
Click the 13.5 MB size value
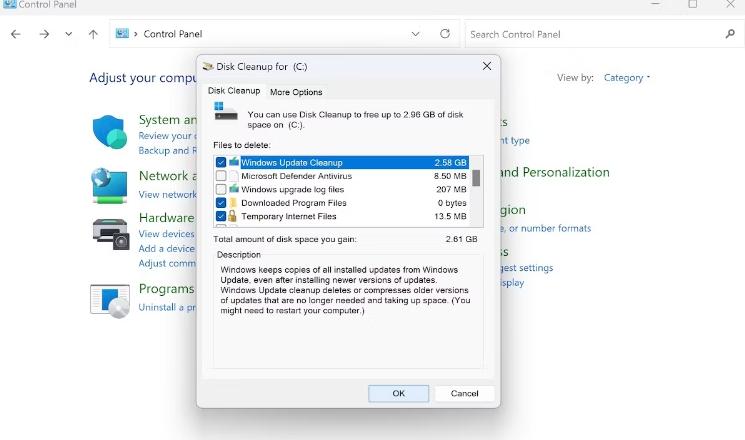coord(450,216)
